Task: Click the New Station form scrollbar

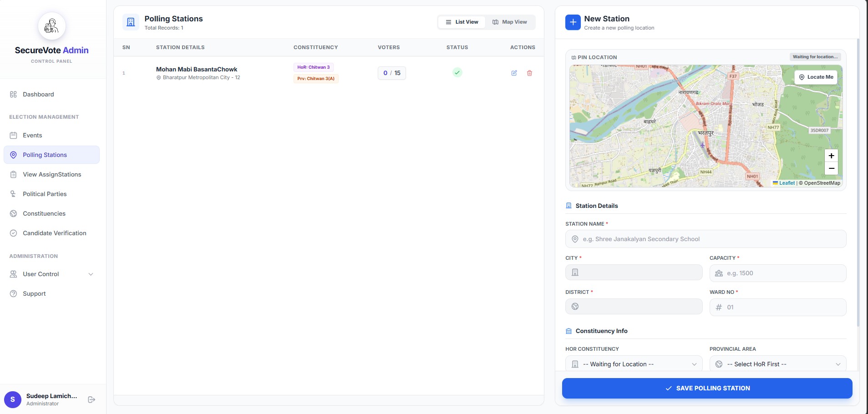Action: pyautogui.click(x=858, y=182)
